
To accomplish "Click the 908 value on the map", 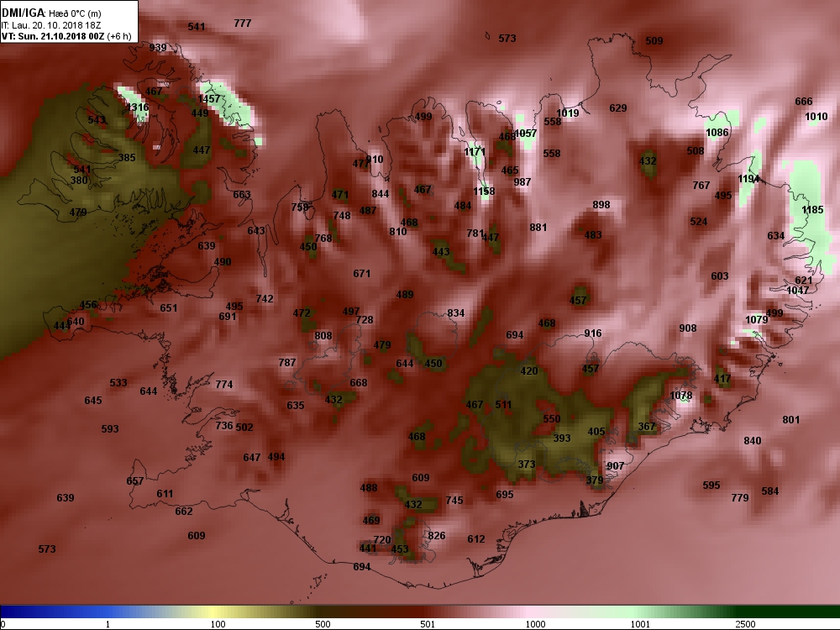I will click(x=688, y=328).
